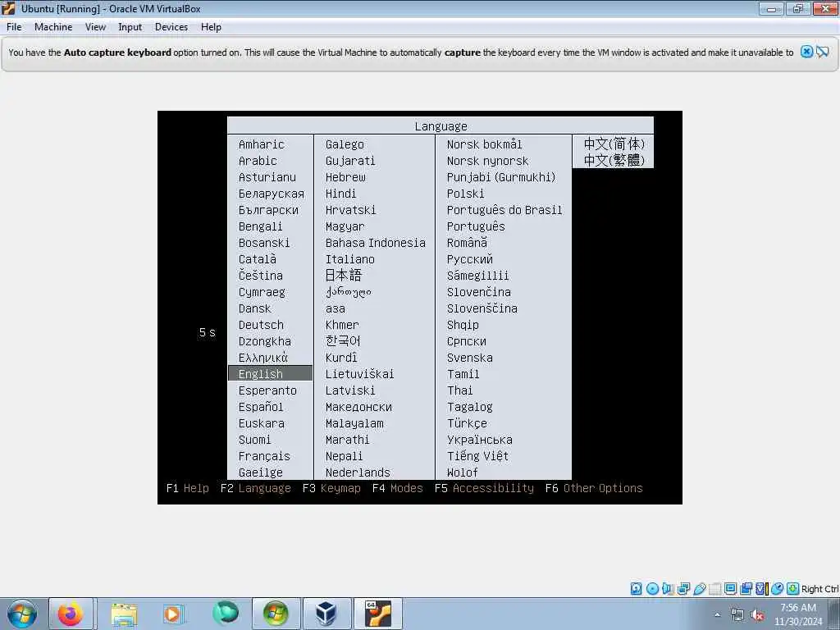Select Traditional Chinese 中文(繁體)

pos(614,160)
